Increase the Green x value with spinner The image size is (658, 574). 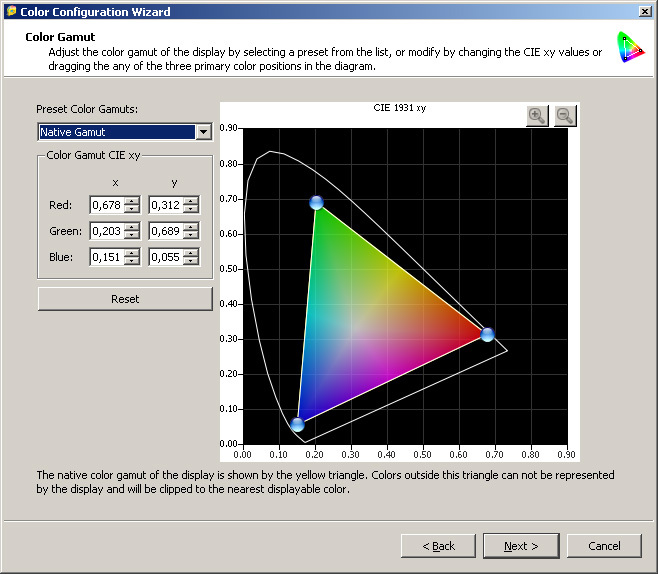[132, 227]
